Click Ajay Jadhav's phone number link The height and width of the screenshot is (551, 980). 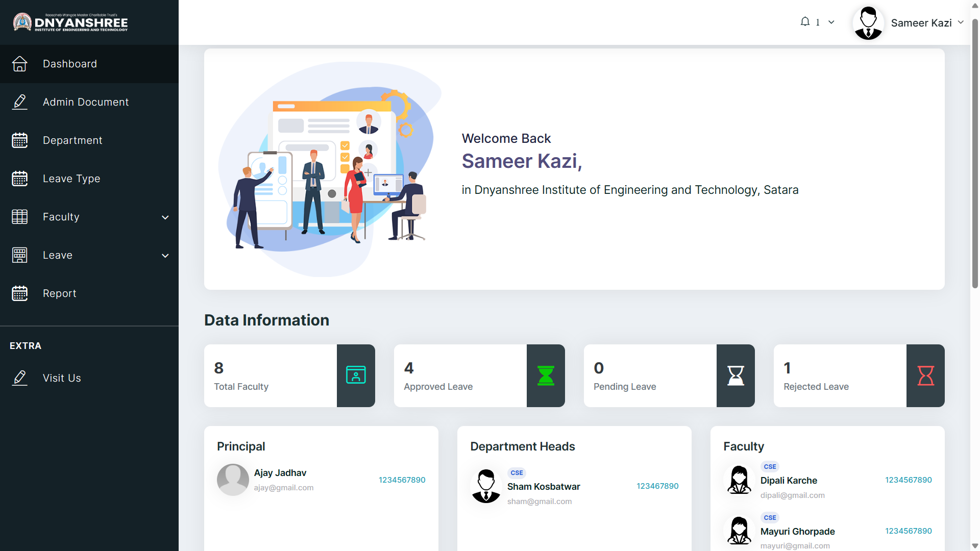coord(402,480)
